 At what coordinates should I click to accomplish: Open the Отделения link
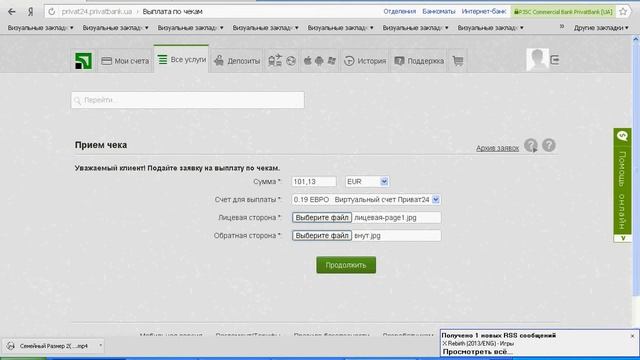[399, 11]
